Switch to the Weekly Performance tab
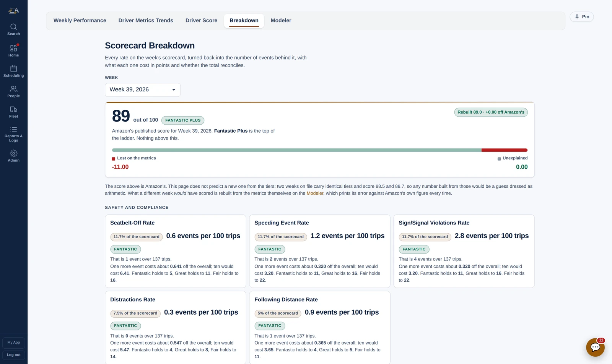The height and width of the screenshot is (364, 612). [x=80, y=21]
